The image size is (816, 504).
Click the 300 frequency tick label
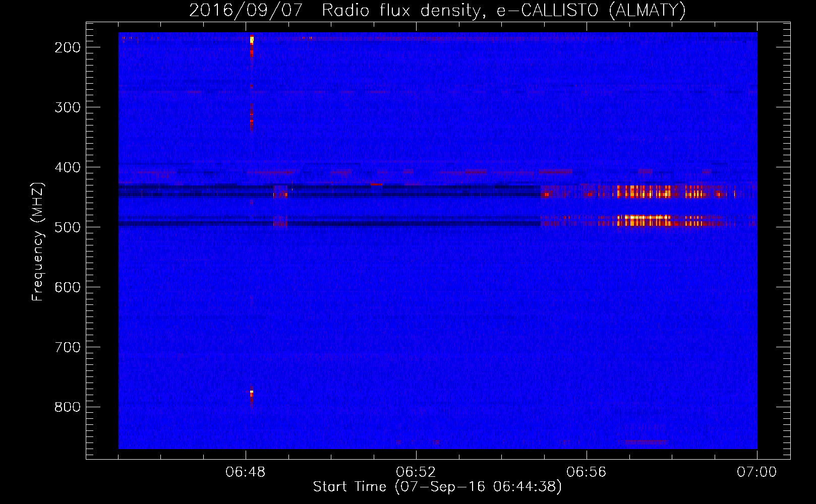(x=67, y=107)
